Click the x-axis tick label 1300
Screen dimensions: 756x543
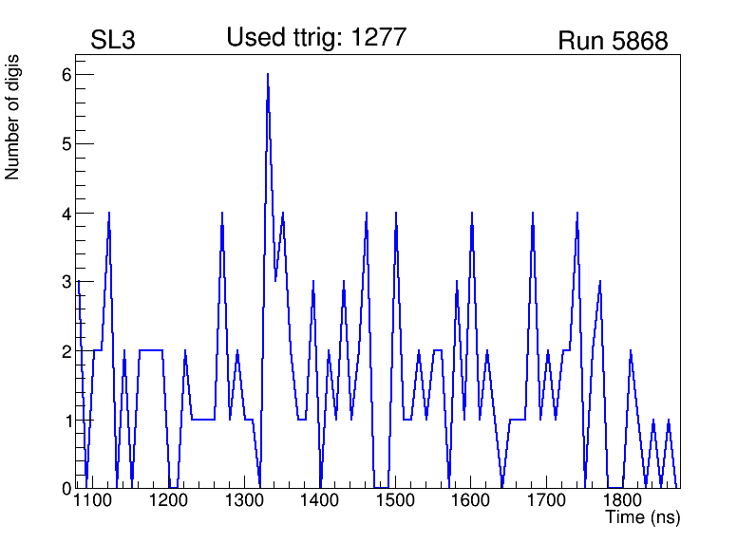[x=245, y=501]
